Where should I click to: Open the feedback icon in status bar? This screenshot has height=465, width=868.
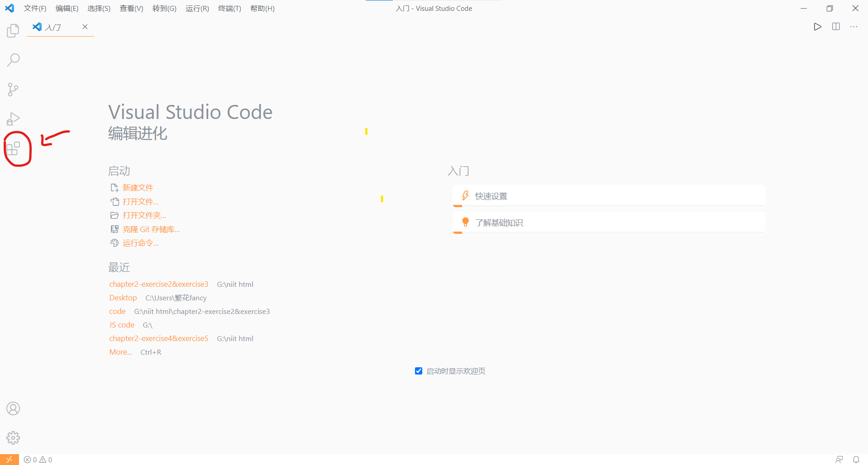839,460
